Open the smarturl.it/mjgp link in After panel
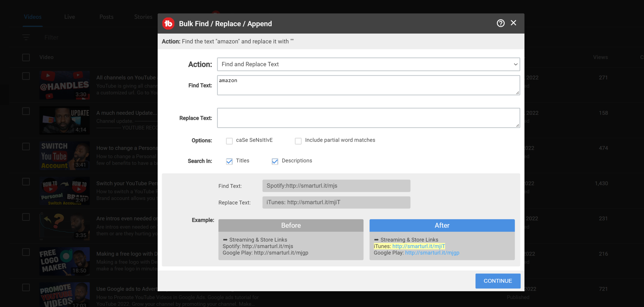Viewport: 644px width, 307px height. pyautogui.click(x=432, y=253)
